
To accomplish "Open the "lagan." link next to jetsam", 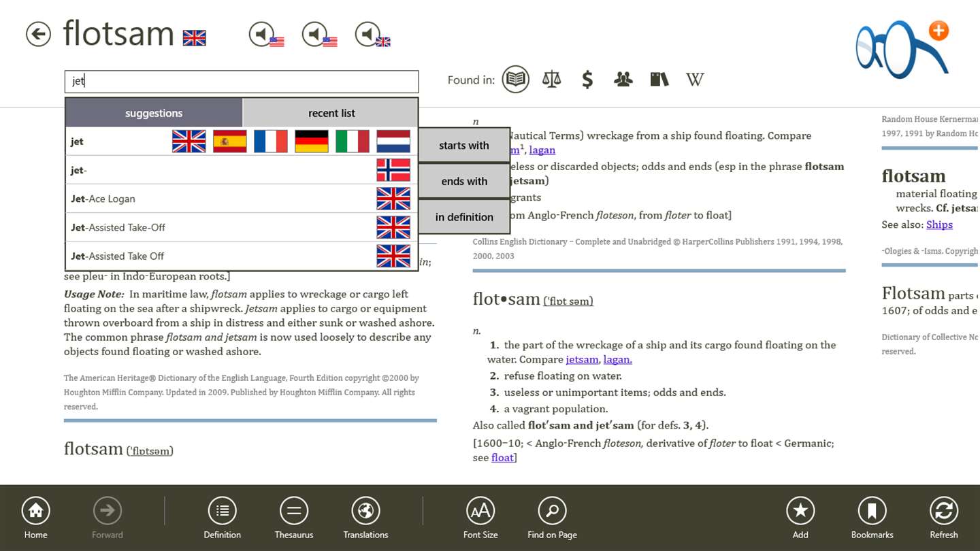I will [x=618, y=359].
